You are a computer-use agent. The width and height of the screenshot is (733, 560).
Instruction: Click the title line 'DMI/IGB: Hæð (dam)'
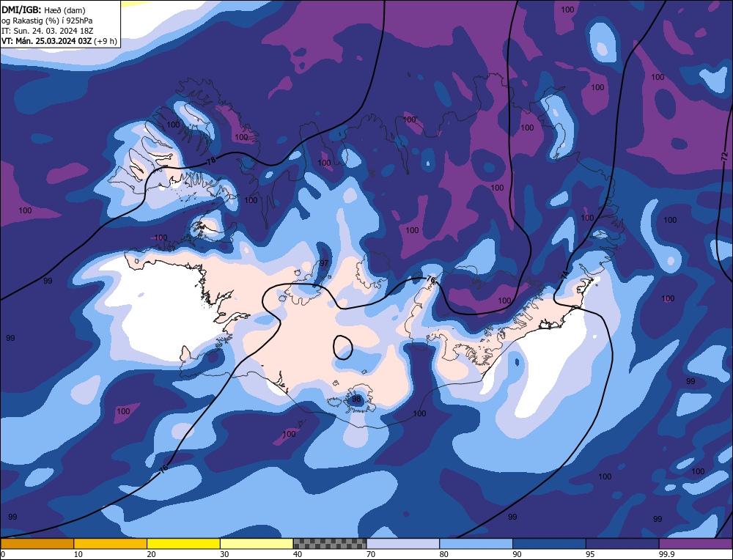pos(43,10)
